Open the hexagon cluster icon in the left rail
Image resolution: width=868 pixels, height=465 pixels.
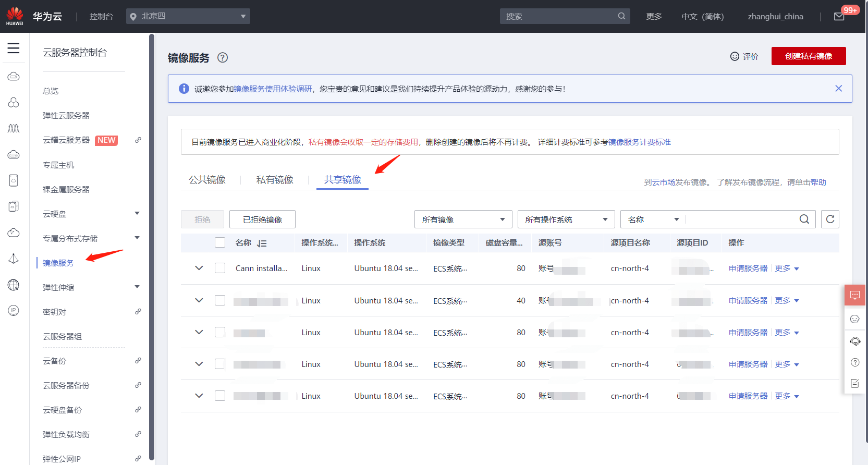pyautogui.click(x=14, y=102)
